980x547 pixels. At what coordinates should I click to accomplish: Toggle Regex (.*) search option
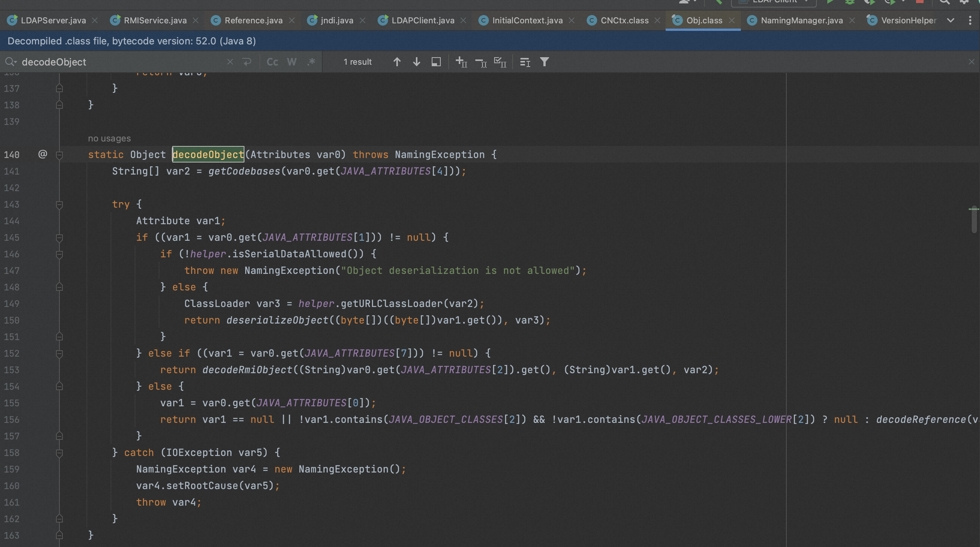point(311,62)
